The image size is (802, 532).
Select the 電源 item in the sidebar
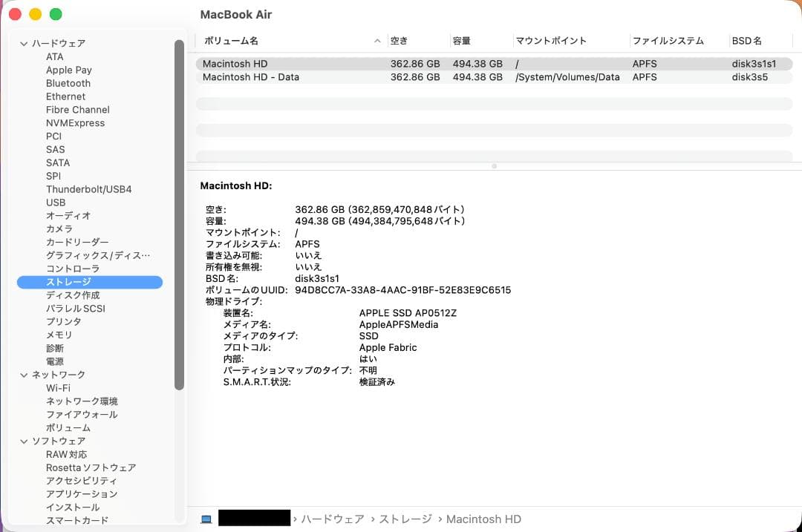click(x=55, y=361)
